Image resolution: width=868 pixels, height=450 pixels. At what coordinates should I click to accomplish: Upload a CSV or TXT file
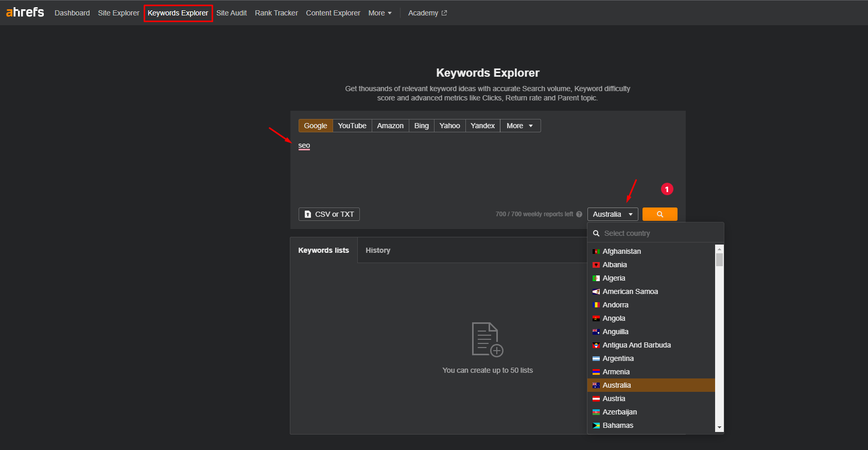329,214
